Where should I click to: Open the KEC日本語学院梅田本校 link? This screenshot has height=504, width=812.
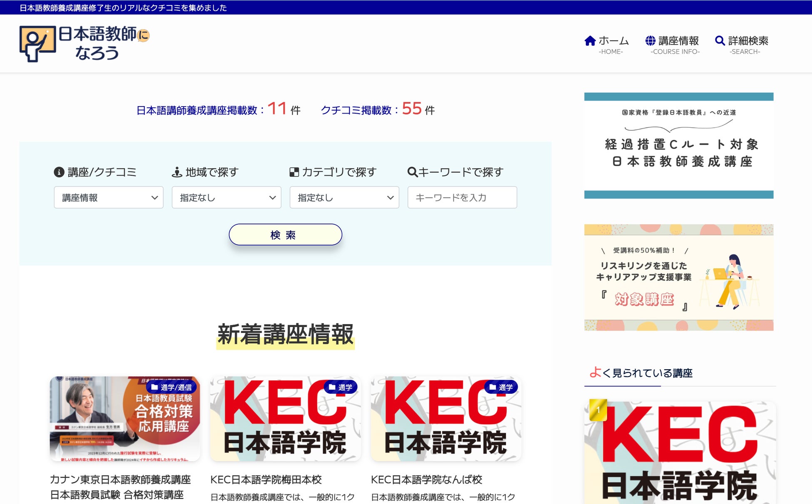(266, 479)
